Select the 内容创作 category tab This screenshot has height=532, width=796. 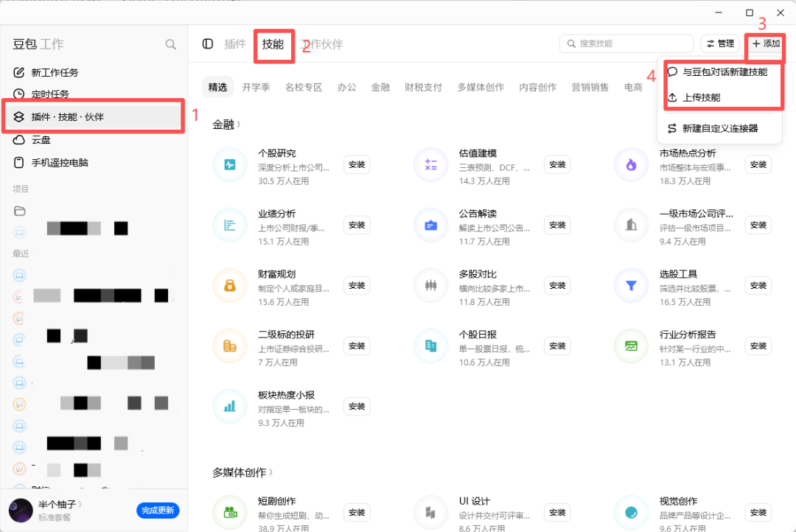tap(537, 87)
